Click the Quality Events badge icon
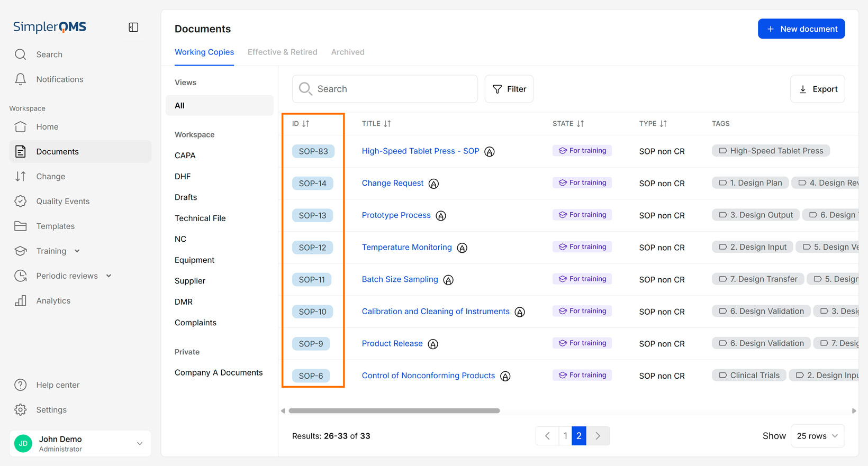Screen dimensions: 868x466 click(x=21, y=202)
